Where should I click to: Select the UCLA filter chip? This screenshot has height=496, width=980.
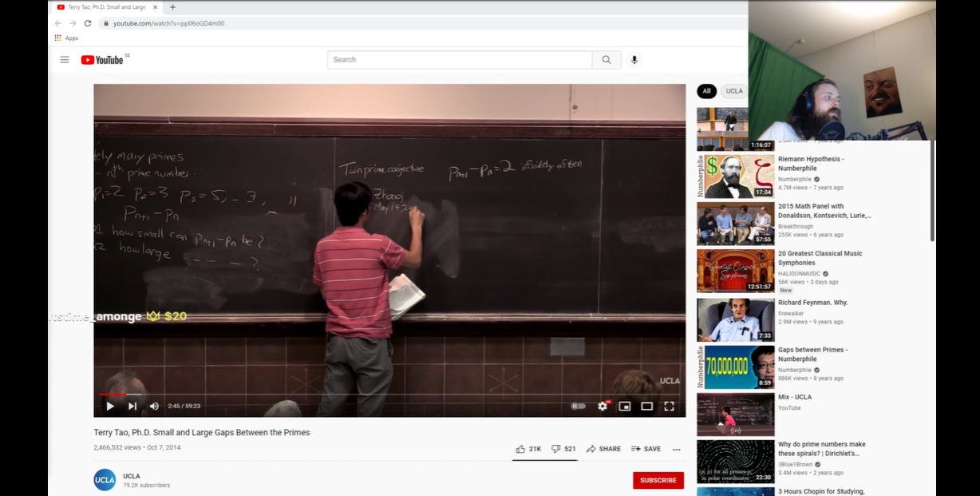coord(734,91)
